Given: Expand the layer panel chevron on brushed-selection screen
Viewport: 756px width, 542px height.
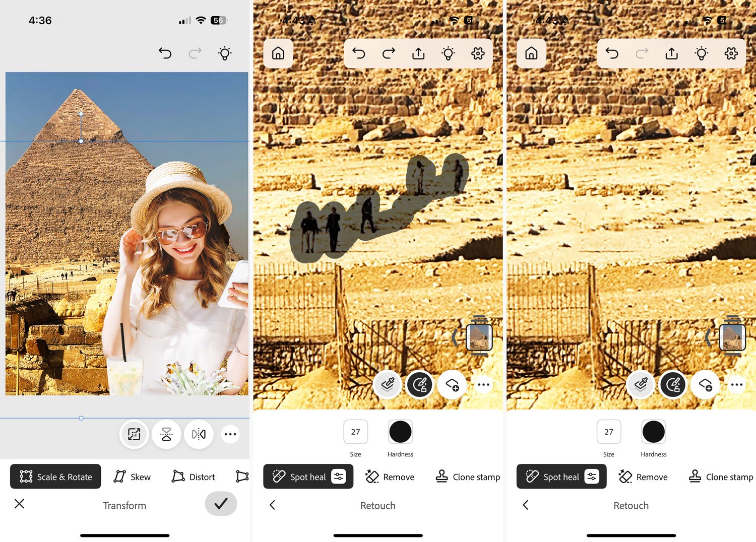Looking at the screenshot, I should [455, 337].
